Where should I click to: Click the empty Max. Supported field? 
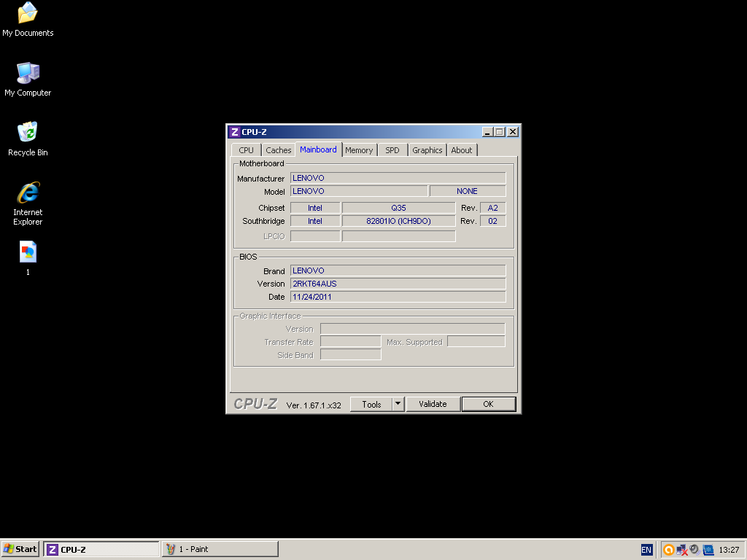pos(476,342)
